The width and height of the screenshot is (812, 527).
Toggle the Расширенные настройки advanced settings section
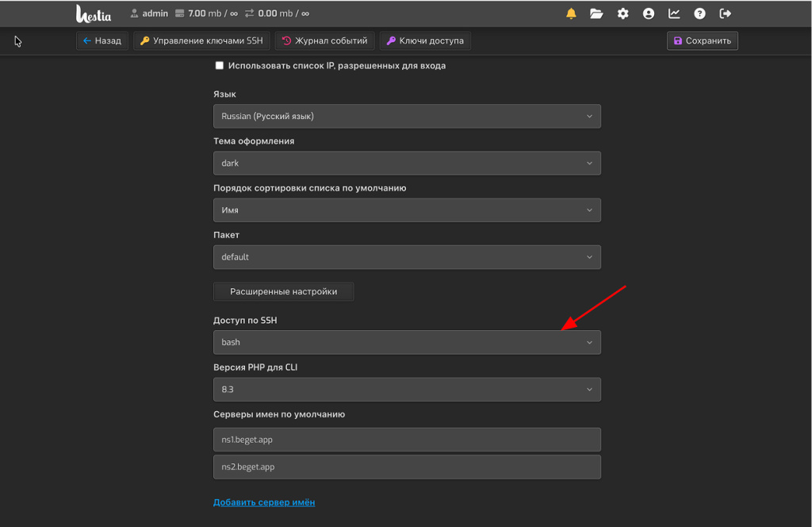[x=283, y=291]
